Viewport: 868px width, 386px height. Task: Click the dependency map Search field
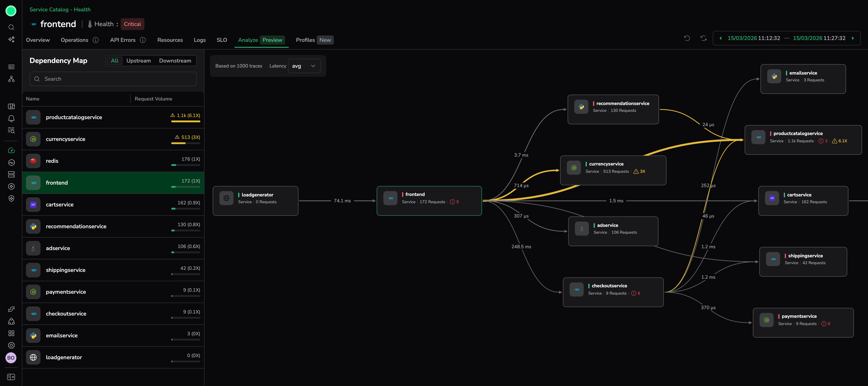tap(113, 79)
